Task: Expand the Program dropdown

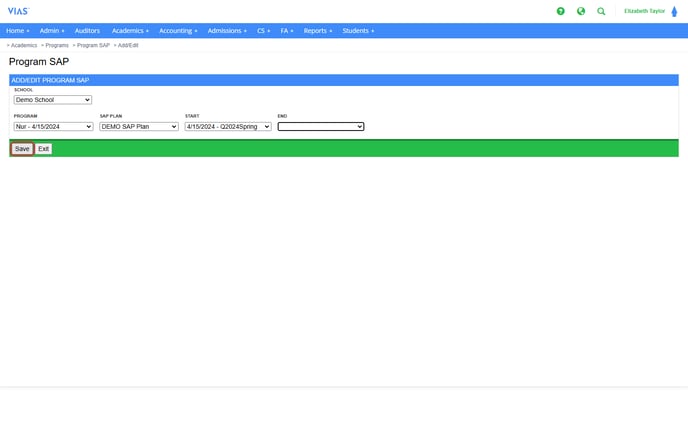Action: (x=53, y=127)
